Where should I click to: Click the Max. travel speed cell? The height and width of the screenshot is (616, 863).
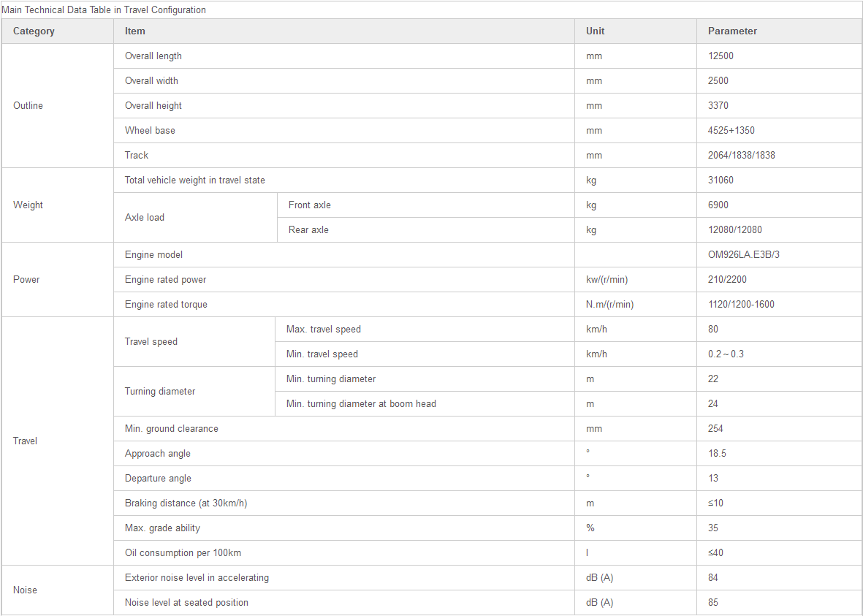point(425,330)
